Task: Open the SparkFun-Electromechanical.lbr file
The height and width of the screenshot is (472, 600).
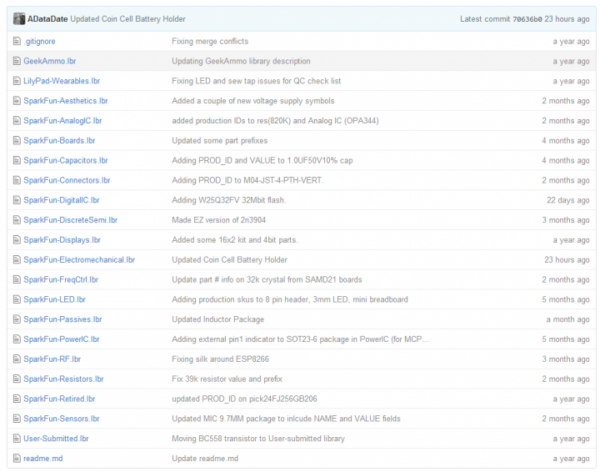Action: pyautogui.click(x=79, y=259)
